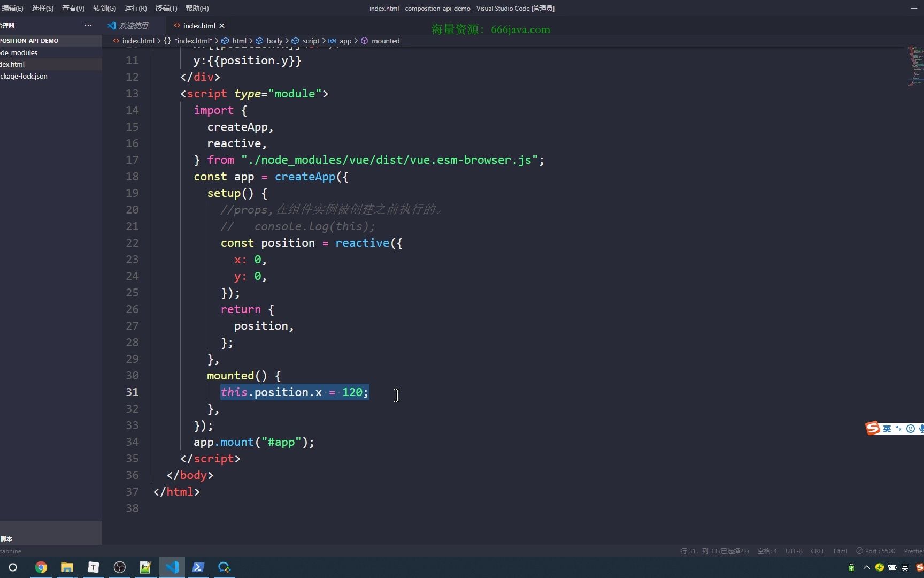Change end-of-line sequence CRLF
This screenshot has height=578, width=924.
pyautogui.click(x=818, y=551)
